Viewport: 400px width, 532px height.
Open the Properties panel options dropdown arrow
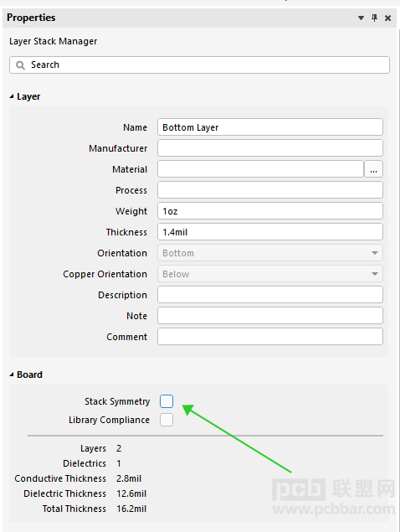(x=361, y=18)
